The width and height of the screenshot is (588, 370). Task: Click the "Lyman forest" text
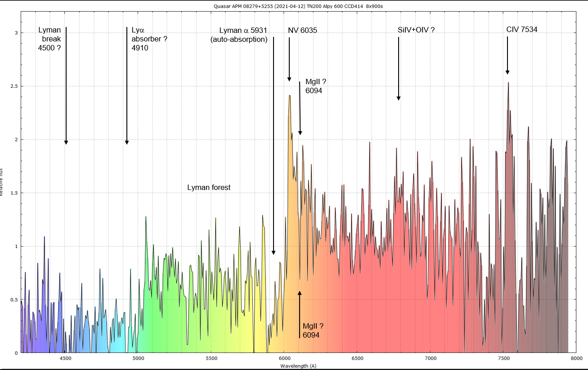(x=209, y=187)
